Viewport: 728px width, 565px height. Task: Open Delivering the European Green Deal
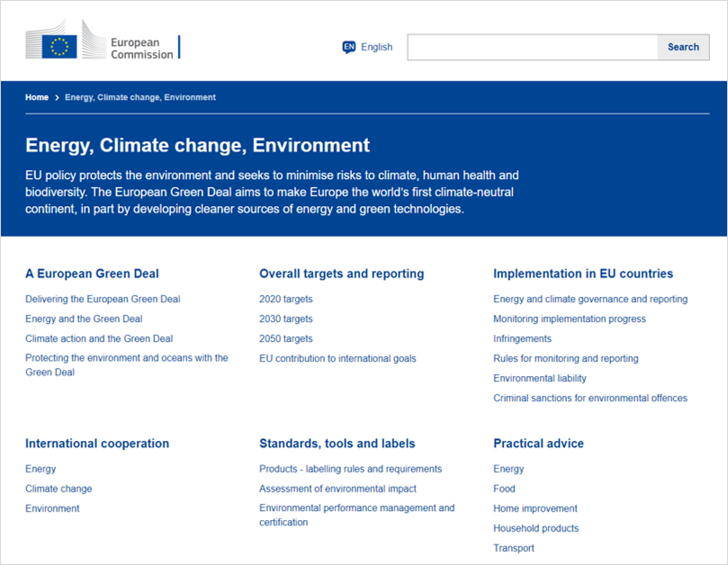[103, 299]
